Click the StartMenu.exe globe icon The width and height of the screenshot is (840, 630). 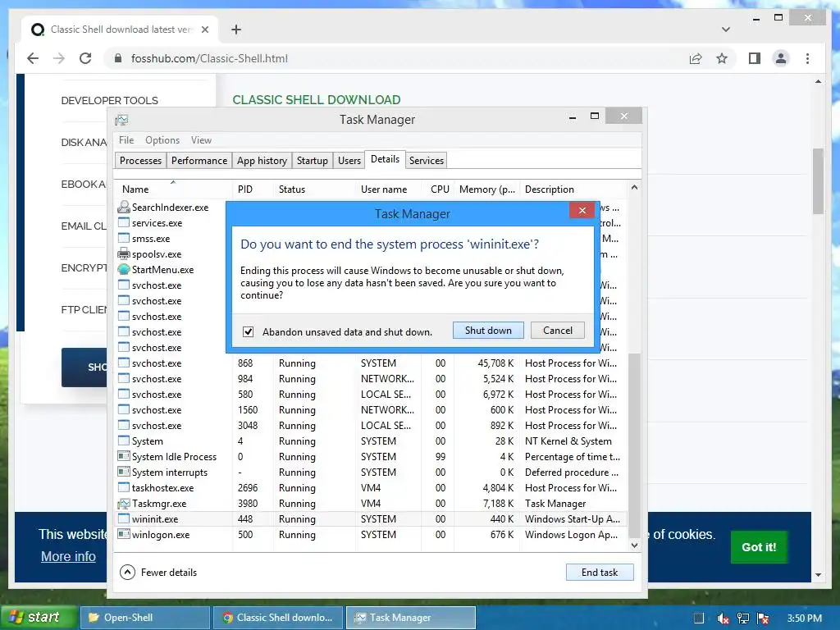[124, 269]
